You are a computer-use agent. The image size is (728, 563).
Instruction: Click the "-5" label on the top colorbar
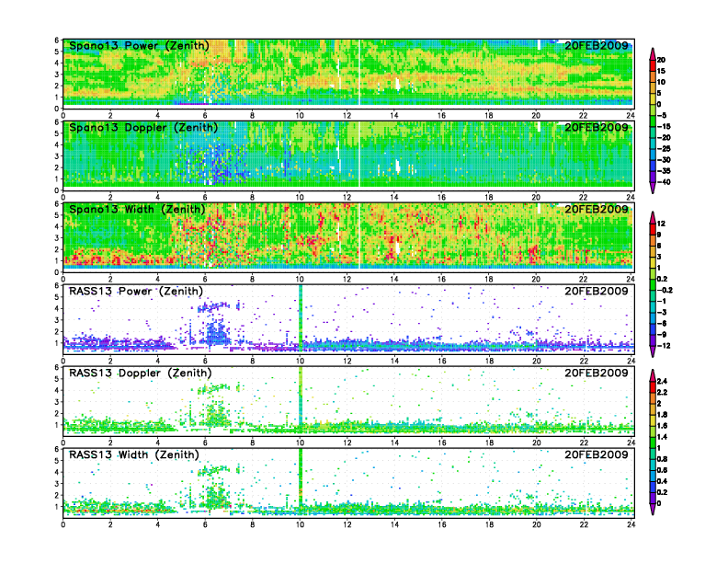[x=662, y=115]
